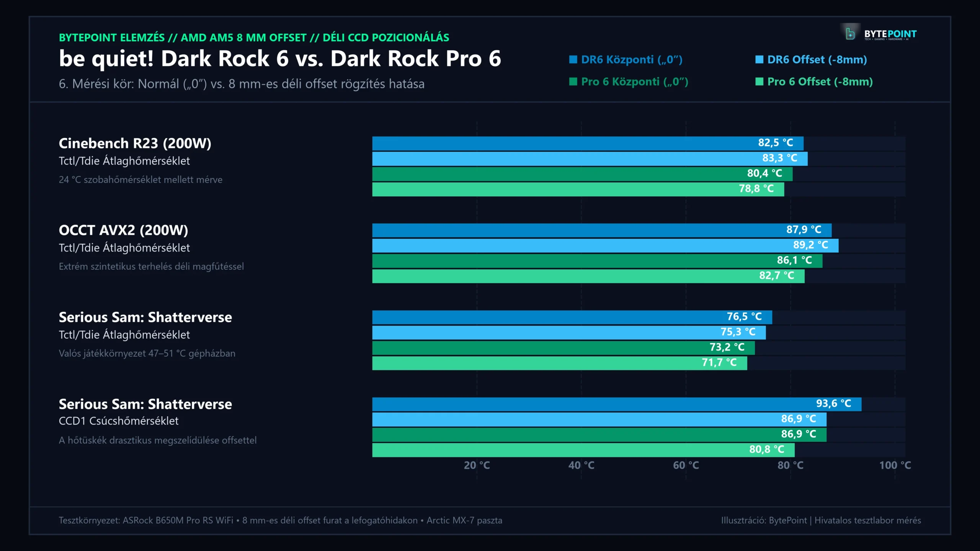Click the DR6 Offset (-8mm) legend color square

coord(759,59)
